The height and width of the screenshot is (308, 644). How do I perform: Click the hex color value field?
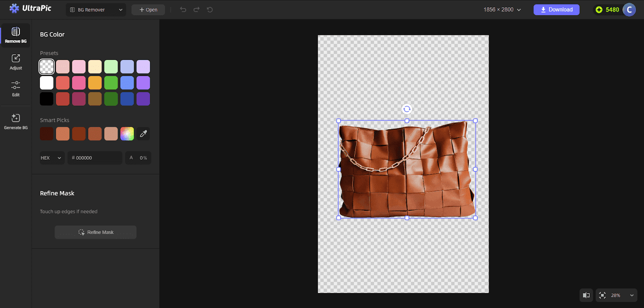tap(96, 158)
